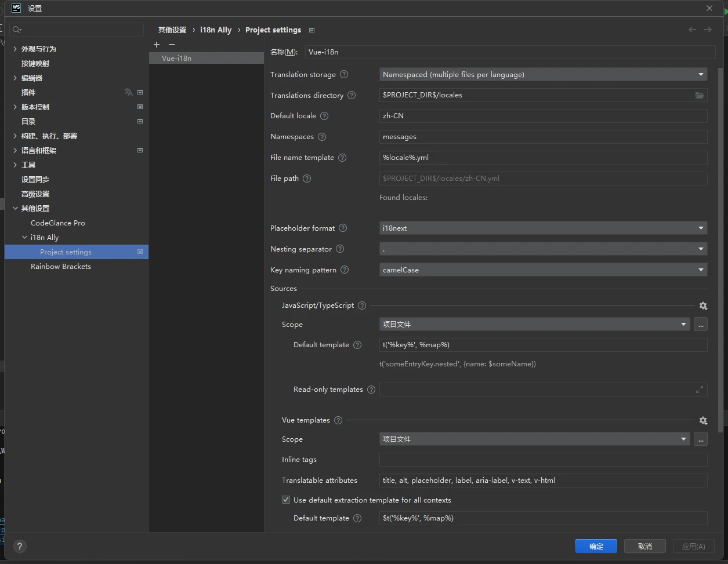The height and width of the screenshot is (564, 728).
Task: Open the Key naming pattern dropdown
Action: (x=543, y=270)
